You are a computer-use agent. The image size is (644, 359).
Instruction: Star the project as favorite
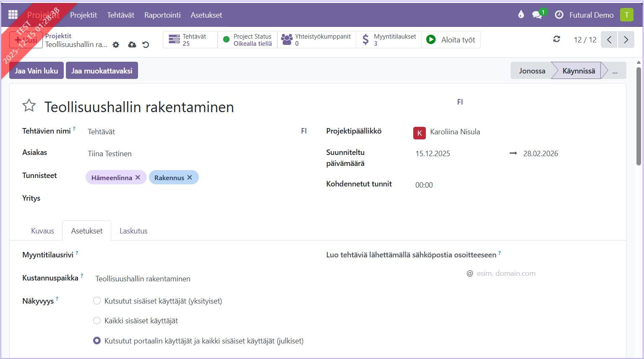29,105
